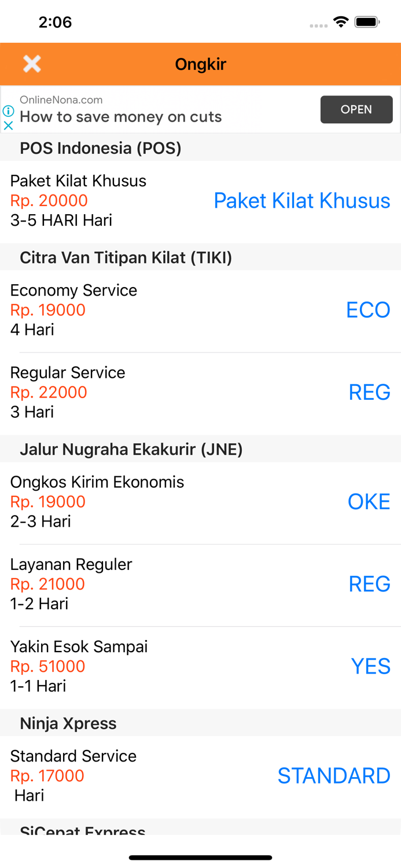The width and height of the screenshot is (401, 868).
Task: Tap the OPEN button on the ad banner
Action: click(x=356, y=109)
